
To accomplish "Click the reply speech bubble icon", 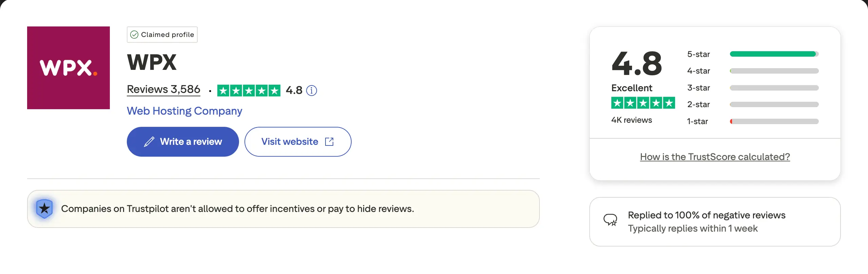I will point(610,220).
